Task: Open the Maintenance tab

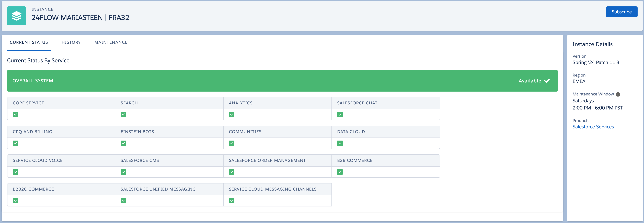Action: click(x=111, y=42)
